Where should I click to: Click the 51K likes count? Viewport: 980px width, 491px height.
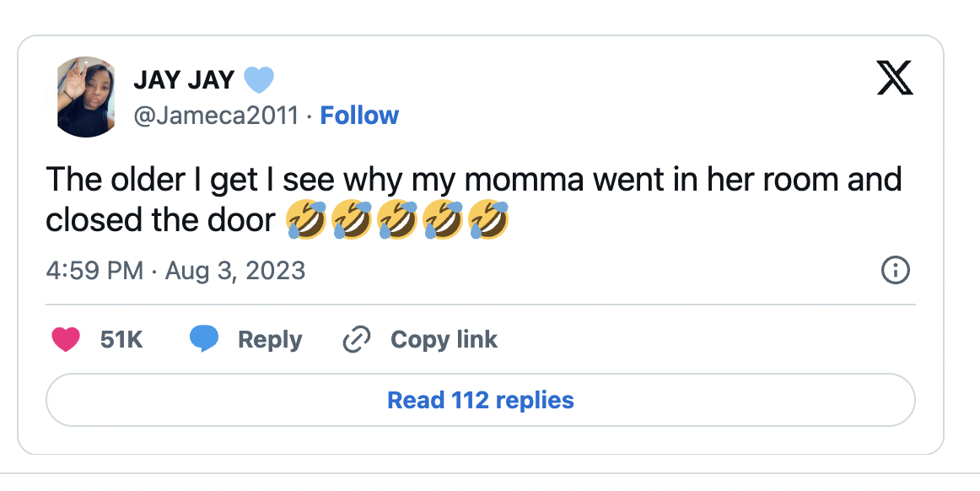tap(121, 340)
